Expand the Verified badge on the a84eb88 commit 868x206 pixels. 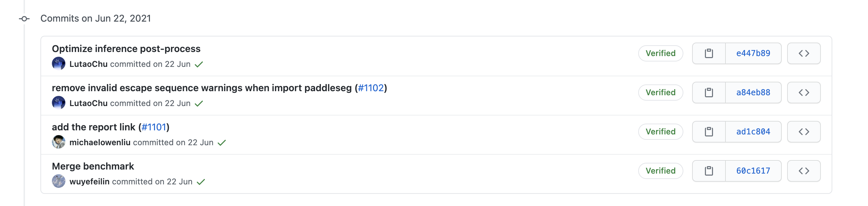[x=660, y=92]
